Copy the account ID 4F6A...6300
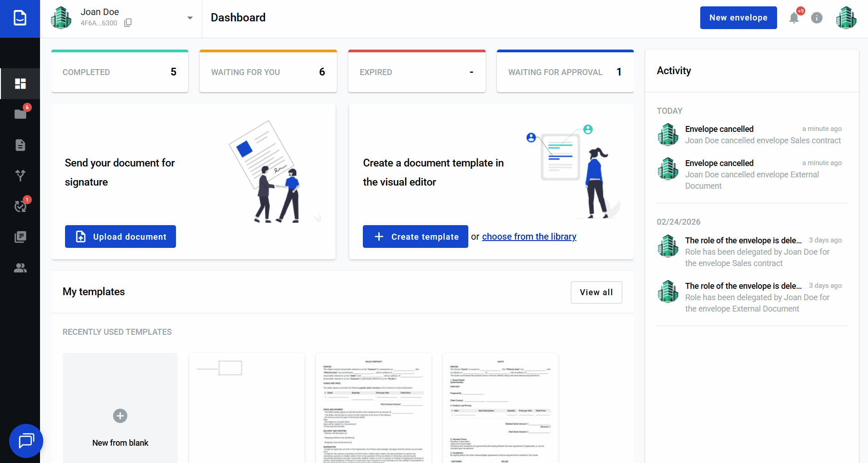Image resolution: width=868 pixels, height=463 pixels. 128,23
